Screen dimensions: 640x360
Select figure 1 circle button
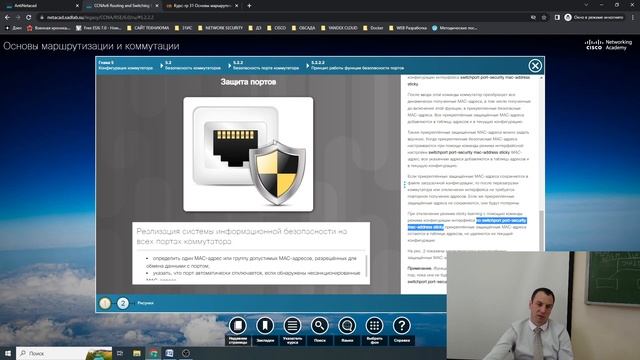[105, 303]
